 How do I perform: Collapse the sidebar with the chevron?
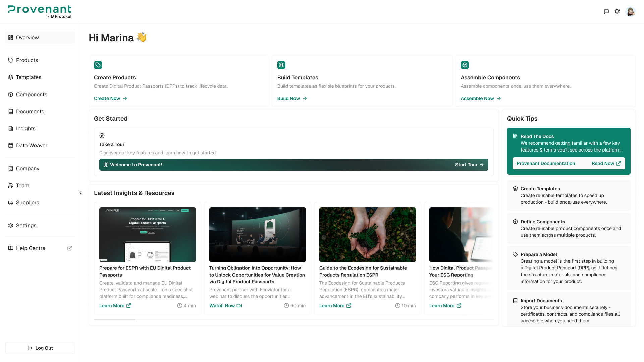[x=80, y=193]
